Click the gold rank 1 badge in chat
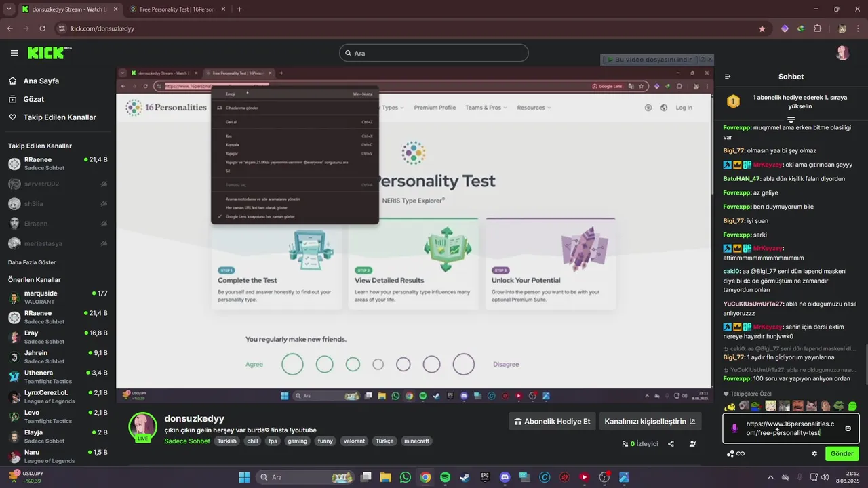 [733, 102]
